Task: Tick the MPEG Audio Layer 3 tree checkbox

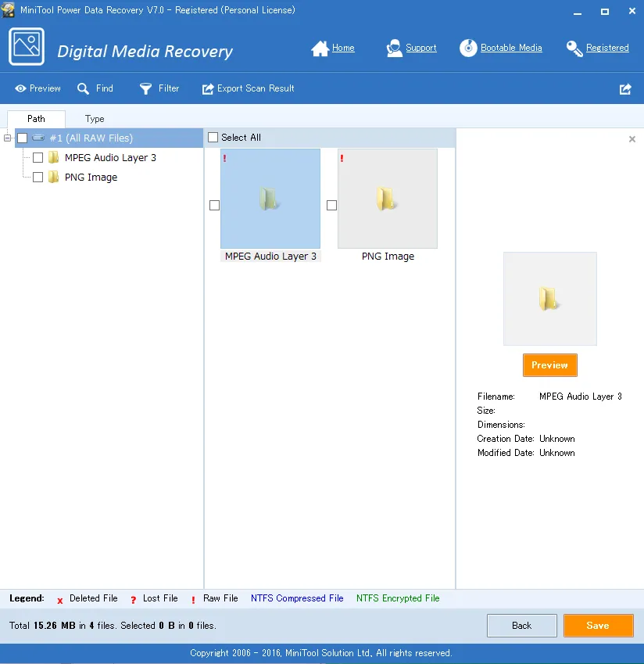Action: tap(38, 158)
